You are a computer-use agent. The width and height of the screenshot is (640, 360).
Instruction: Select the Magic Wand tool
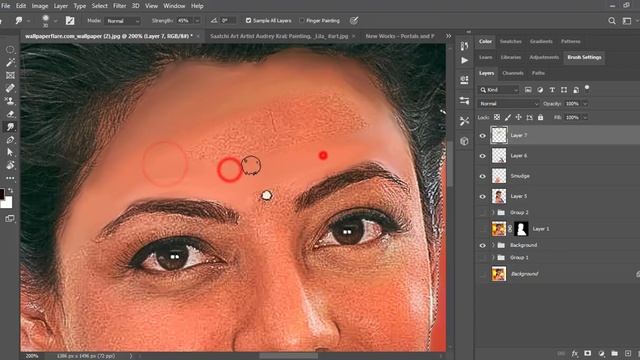pos(10,62)
